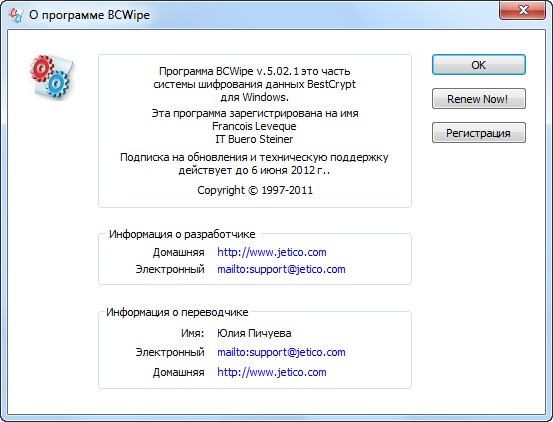The image size is (553, 422).
Task: Close the О программе BCWipe dialog
Action: pyautogui.click(x=523, y=10)
